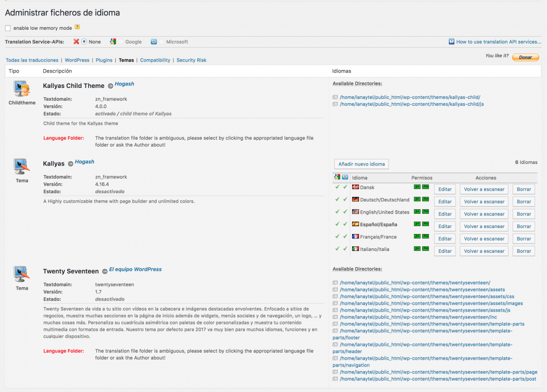Select the twentyseventeen/assets/images directory link

point(431,304)
